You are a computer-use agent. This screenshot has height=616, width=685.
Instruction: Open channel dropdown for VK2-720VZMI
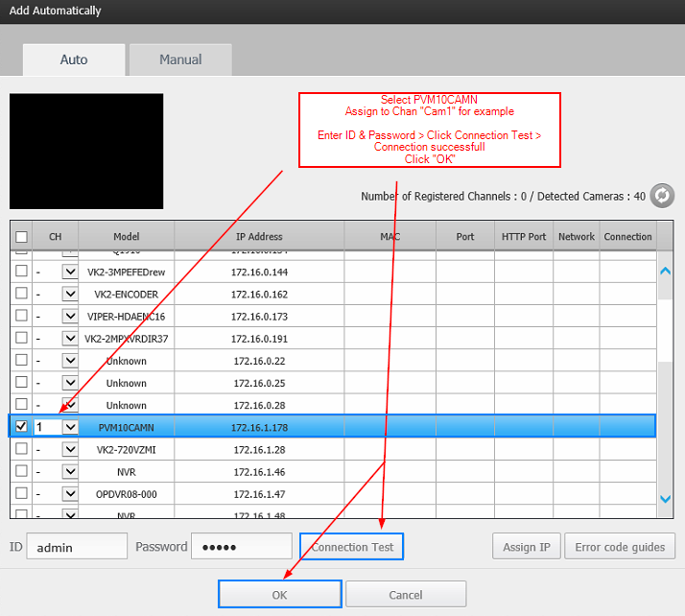click(70, 450)
